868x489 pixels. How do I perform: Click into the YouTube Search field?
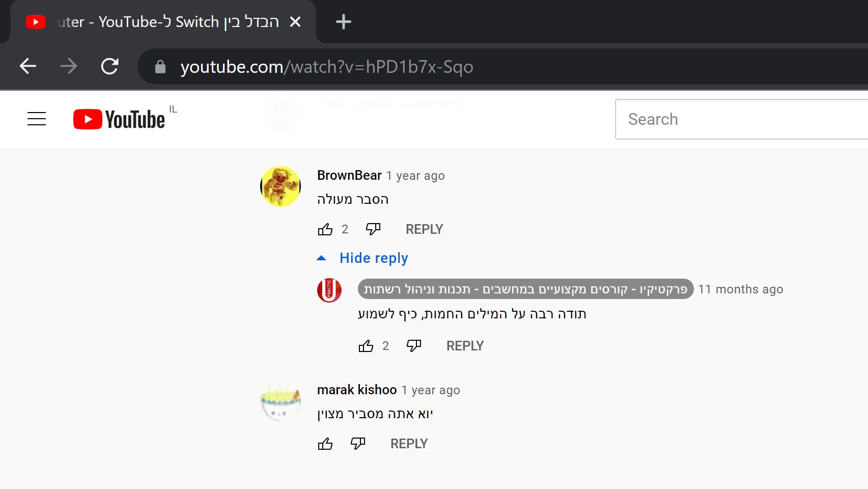[741, 119]
